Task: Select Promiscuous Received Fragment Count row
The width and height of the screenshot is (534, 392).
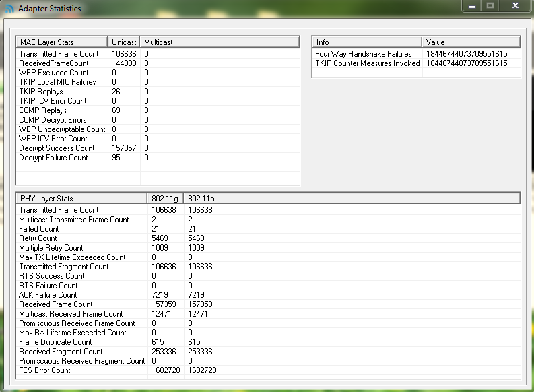Action: 269,361
